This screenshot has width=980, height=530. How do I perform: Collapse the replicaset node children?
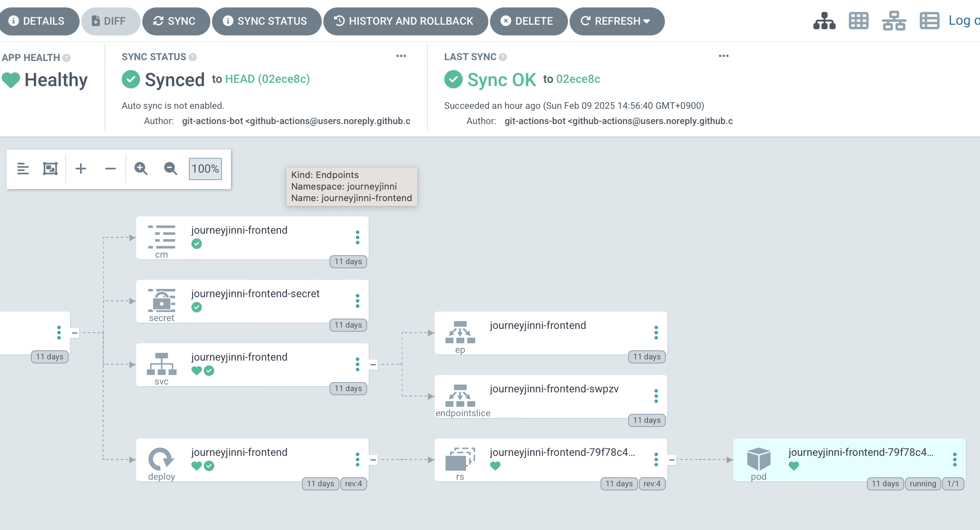672,460
